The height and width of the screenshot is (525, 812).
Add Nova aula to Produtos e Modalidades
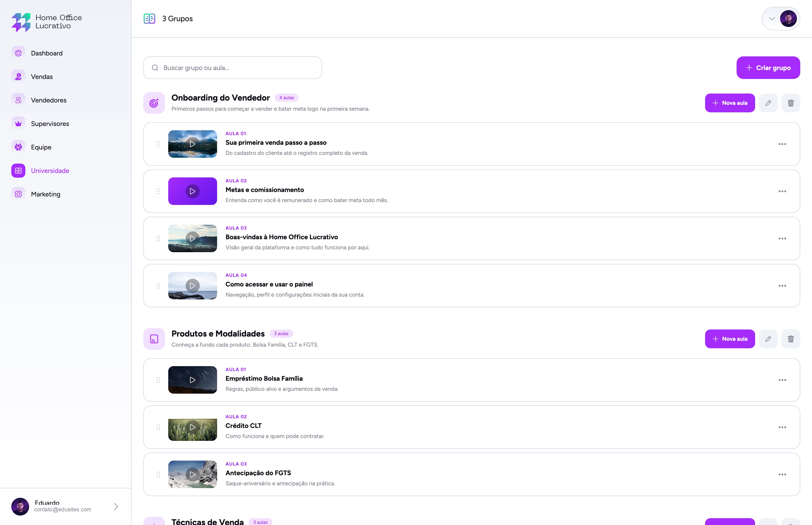(x=730, y=339)
